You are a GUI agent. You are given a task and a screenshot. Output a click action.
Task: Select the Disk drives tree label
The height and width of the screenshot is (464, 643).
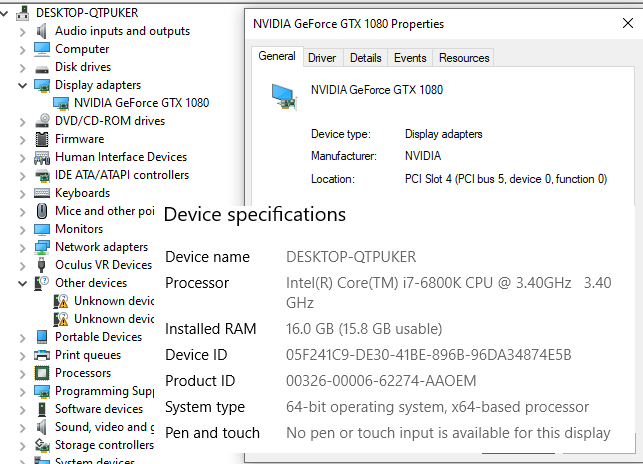pyautogui.click(x=83, y=67)
